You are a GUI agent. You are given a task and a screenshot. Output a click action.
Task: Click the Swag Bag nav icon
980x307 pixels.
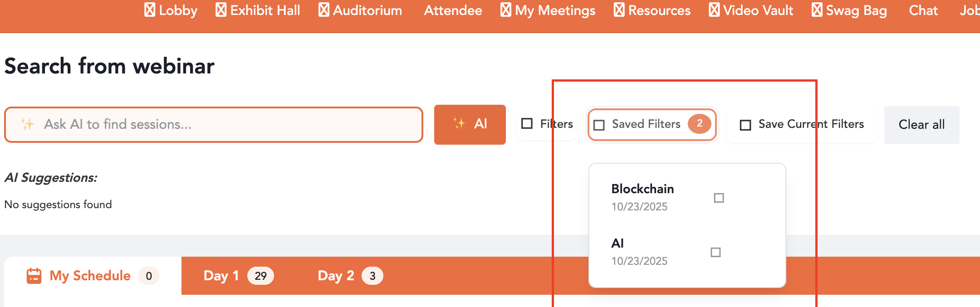(x=817, y=10)
